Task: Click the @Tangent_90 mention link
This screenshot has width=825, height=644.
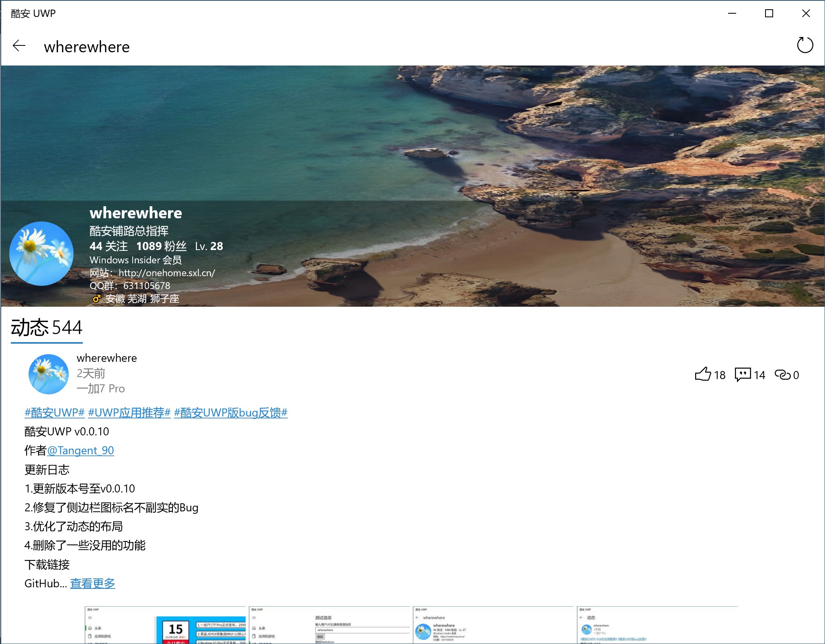Action: tap(80, 451)
